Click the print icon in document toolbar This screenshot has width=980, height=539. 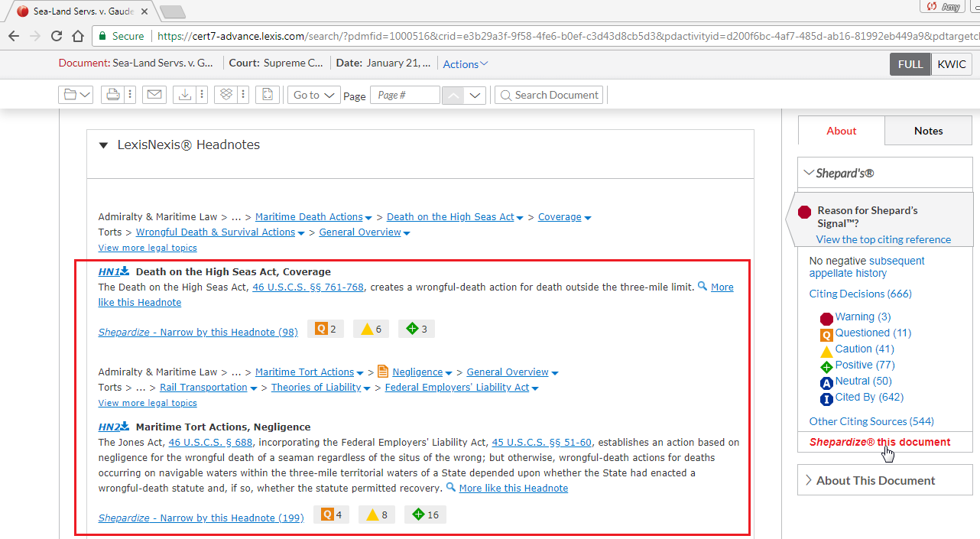click(112, 95)
